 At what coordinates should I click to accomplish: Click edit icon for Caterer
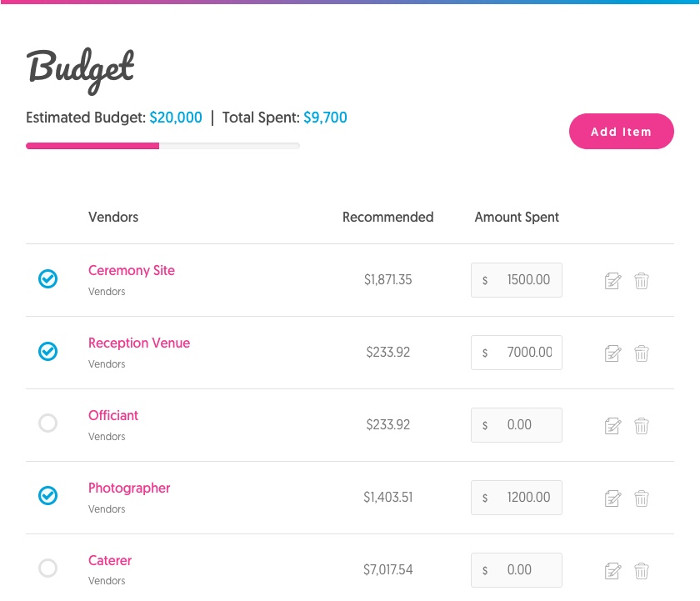pyautogui.click(x=613, y=571)
